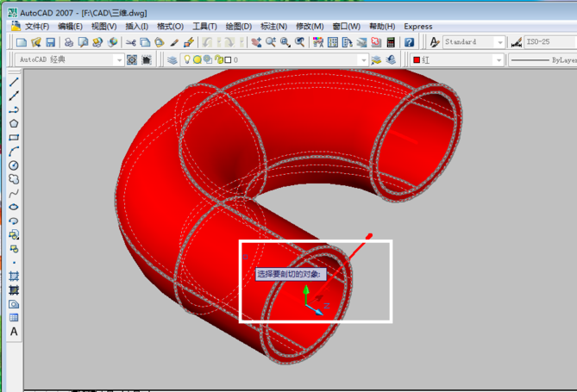Open the 修改(M) menu
The image size is (577, 392).
[x=311, y=27]
